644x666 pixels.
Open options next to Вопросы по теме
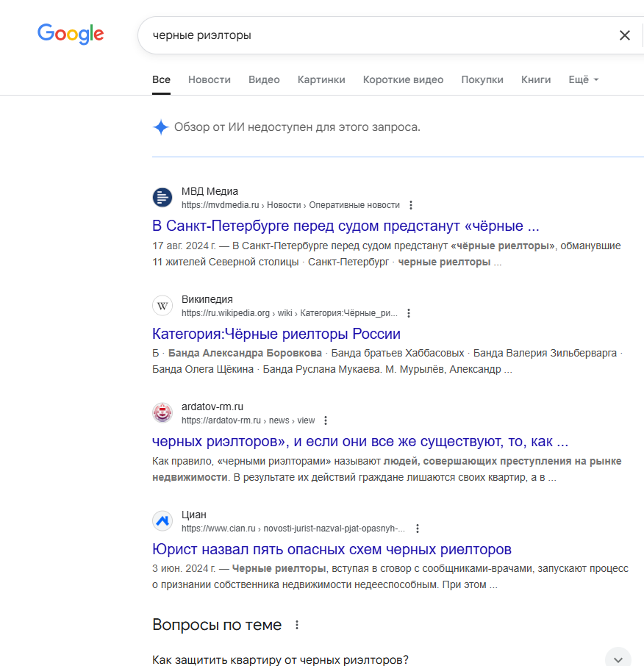(297, 625)
